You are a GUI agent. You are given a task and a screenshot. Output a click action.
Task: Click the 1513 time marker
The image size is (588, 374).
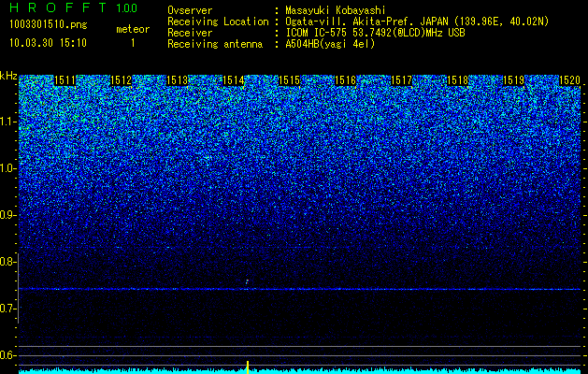pos(177,80)
